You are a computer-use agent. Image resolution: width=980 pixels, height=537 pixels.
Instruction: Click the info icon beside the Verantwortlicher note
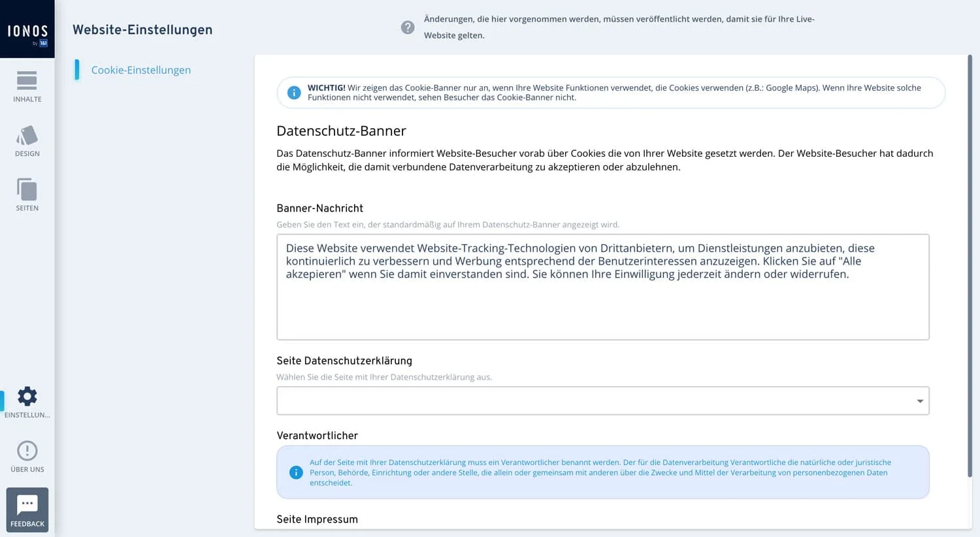[x=296, y=472]
